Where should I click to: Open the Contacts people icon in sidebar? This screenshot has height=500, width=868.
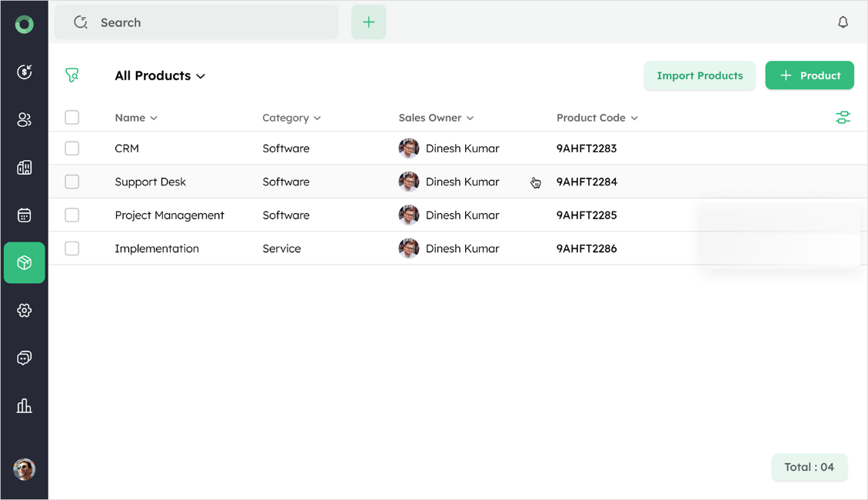click(25, 119)
